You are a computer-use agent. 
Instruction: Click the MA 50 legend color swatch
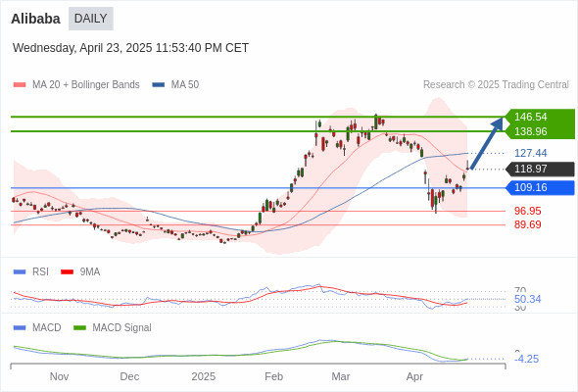[159, 85]
